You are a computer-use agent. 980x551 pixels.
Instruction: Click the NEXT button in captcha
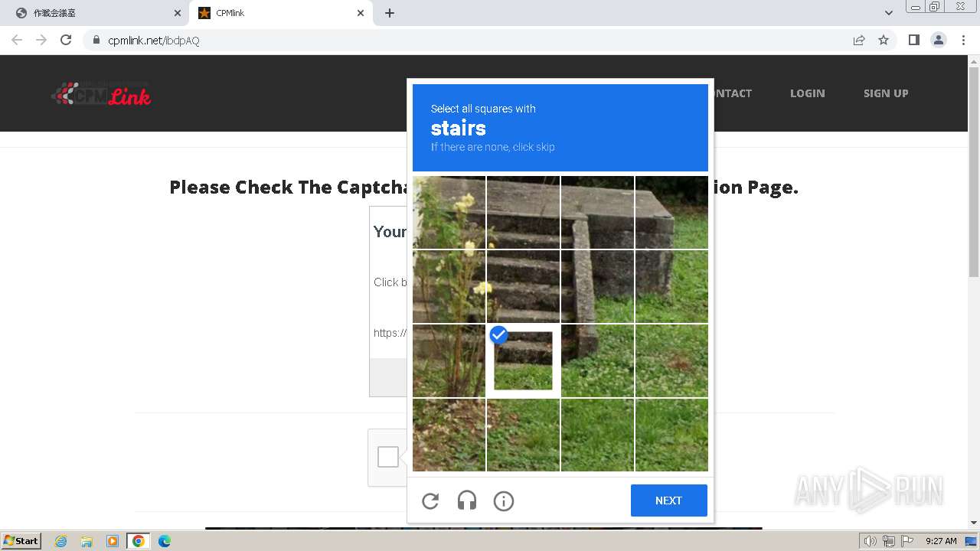[668, 500]
